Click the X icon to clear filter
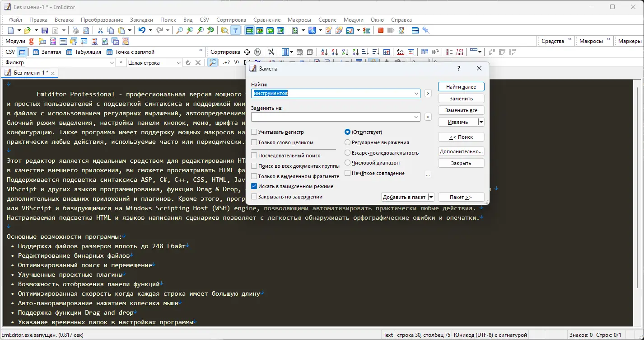Image resolution: width=644 pixels, height=340 pixels. (198, 63)
